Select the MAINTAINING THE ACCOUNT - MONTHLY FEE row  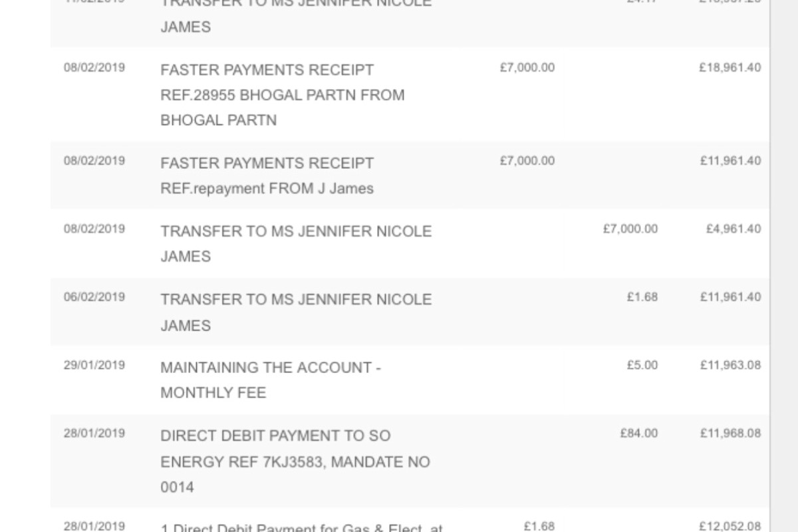(410, 380)
